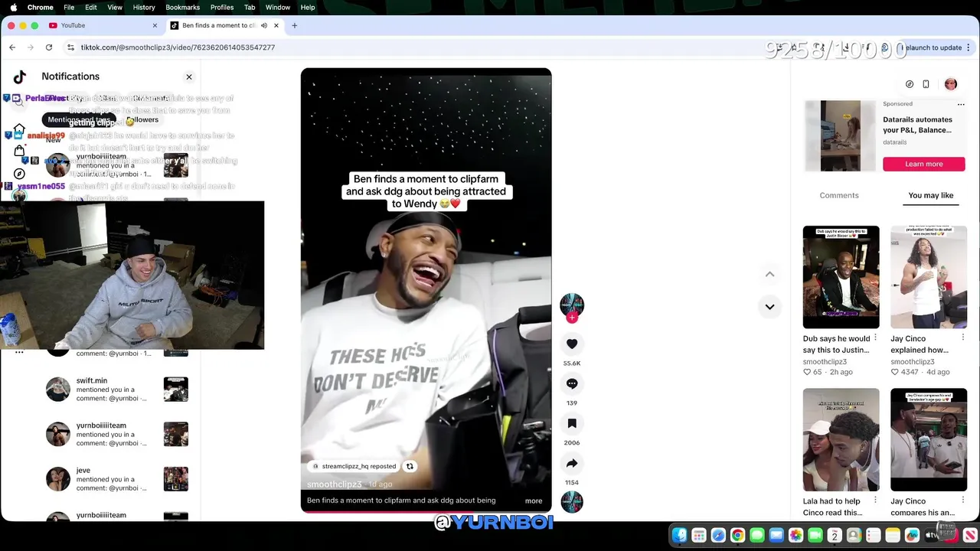Follow creator via avatar with plus badge
The width and height of the screenshot is (980, 551).
[572, 305]
